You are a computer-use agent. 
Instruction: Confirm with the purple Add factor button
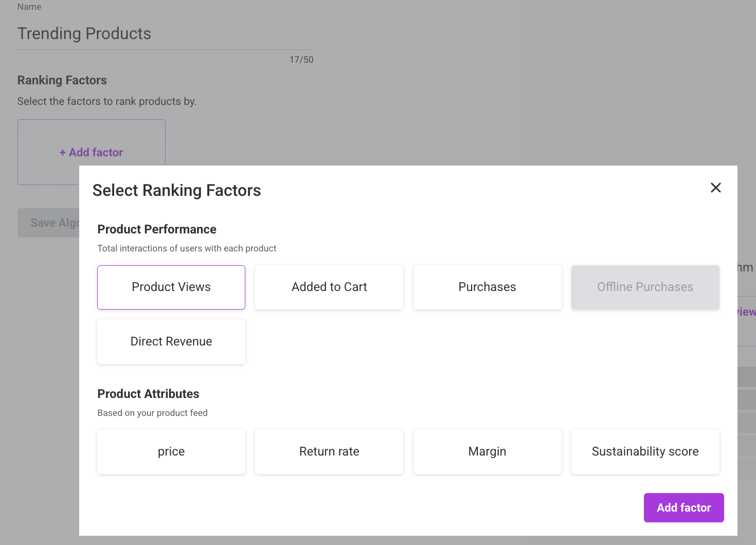tap(683, 507)
